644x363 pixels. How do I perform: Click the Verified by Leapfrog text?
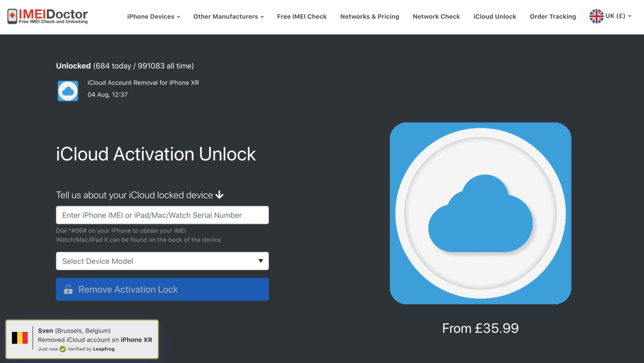tap(91, 349)
